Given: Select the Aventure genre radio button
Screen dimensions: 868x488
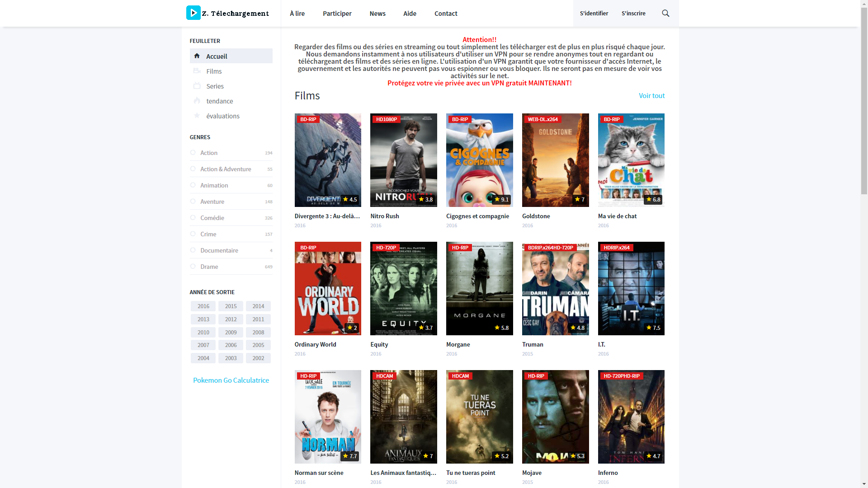Looking at the screenshot, I should 193,202.
